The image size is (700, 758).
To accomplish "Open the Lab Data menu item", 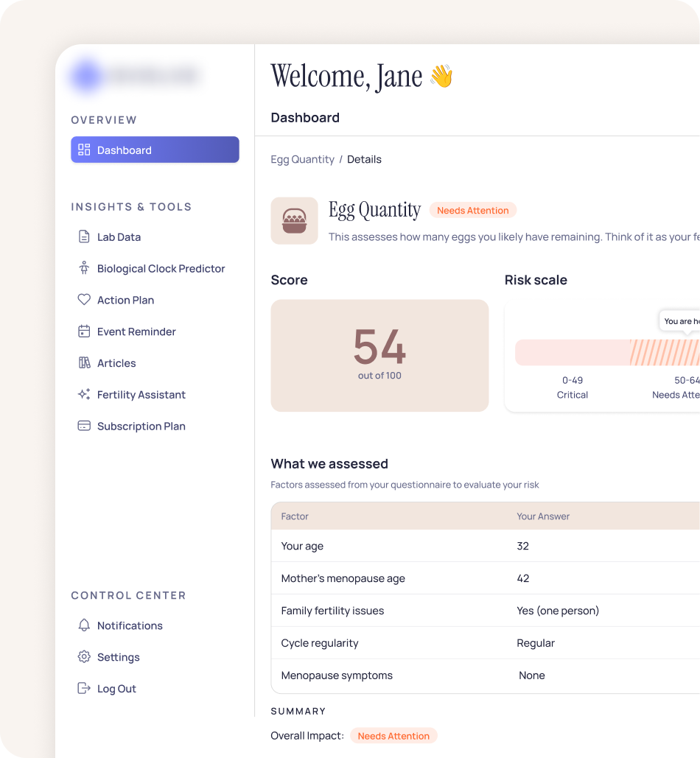I will (119, 237).
